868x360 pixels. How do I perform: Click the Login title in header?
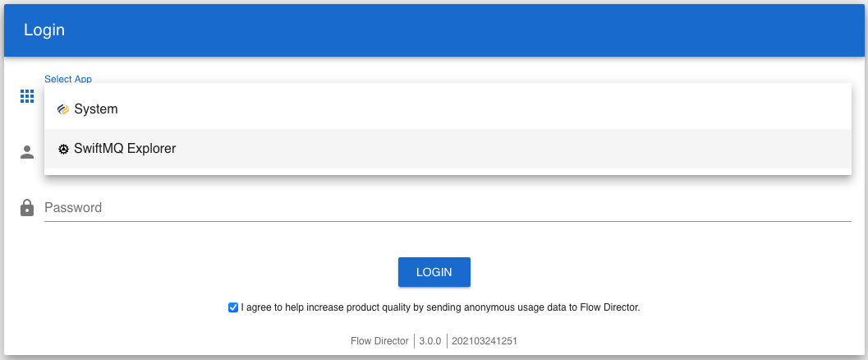[44, 30]
